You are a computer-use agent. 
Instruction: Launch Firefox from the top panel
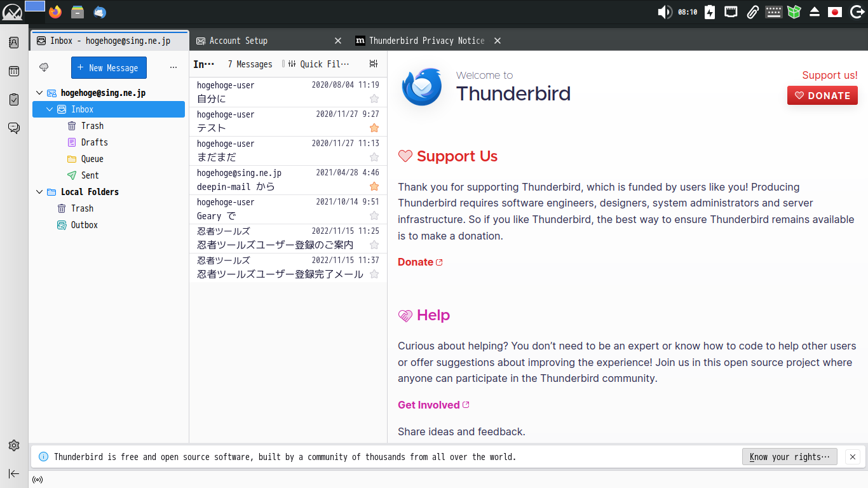pos(55,11)
